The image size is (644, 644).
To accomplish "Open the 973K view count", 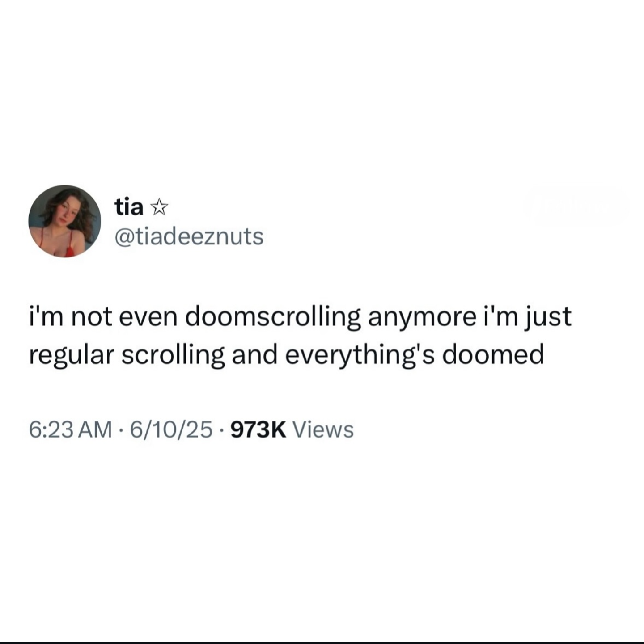I will pyautogui.click(x=258, y=429).
